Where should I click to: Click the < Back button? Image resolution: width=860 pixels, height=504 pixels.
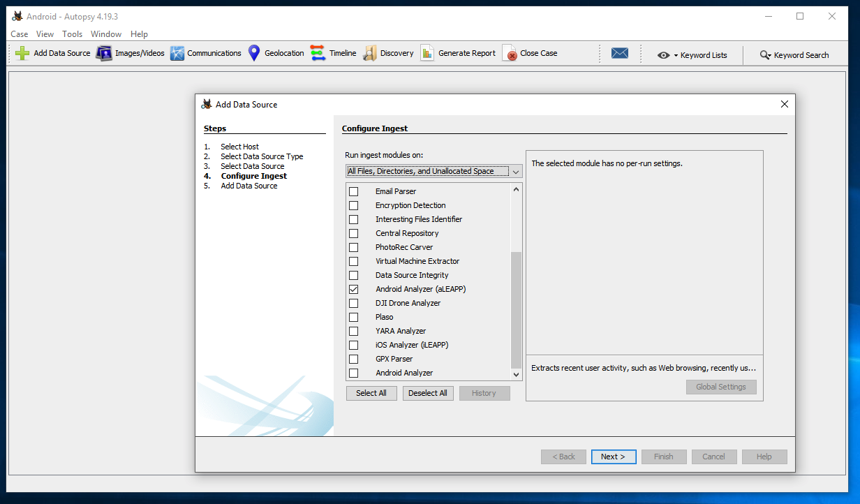563,457
